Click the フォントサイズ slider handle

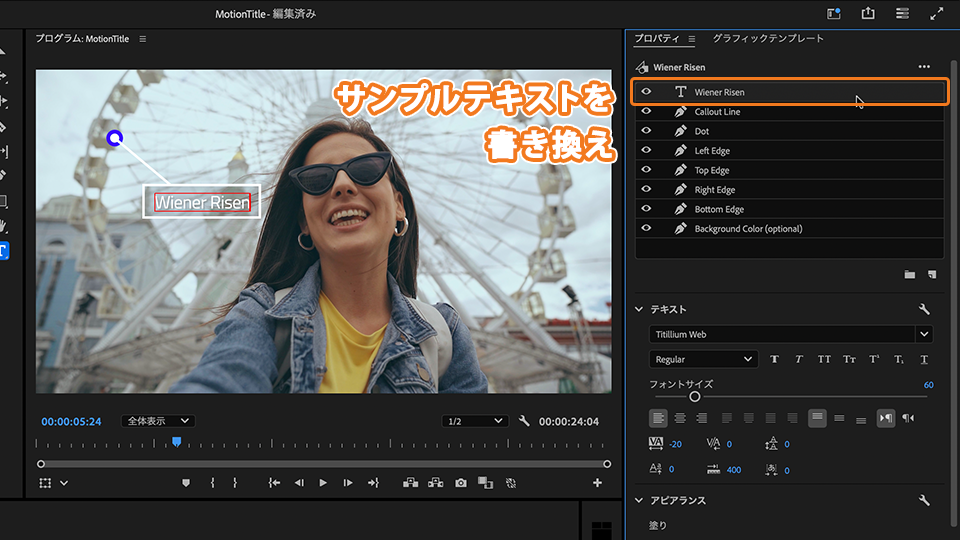point(694,397)
